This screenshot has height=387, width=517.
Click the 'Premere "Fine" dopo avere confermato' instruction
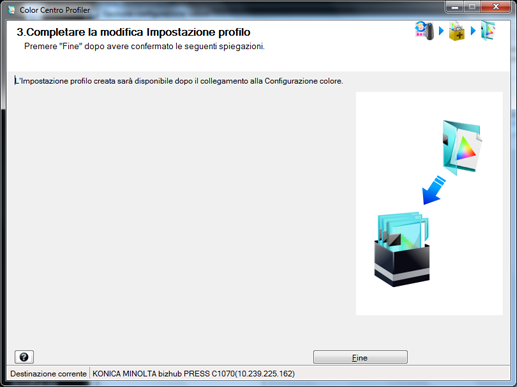tap(144, 46)
